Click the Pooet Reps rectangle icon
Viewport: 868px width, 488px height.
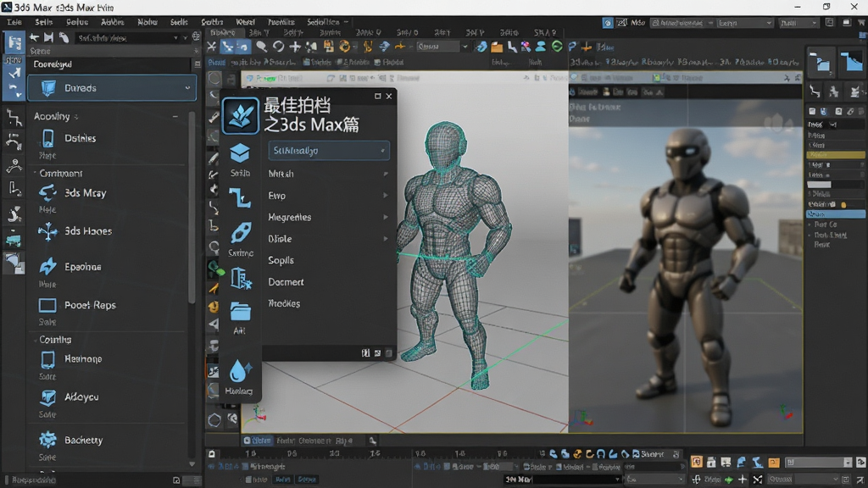(x=47, y=305)
